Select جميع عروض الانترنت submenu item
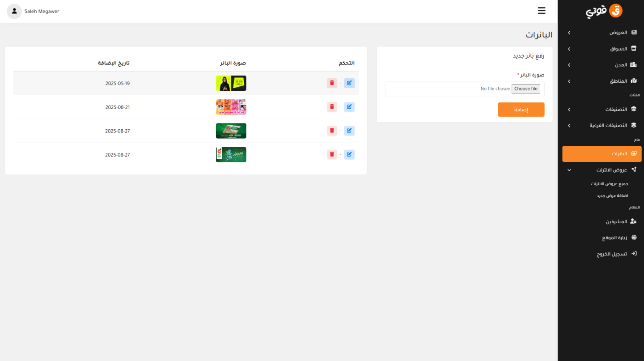This screenshot has height=361, width=644. [x=609, y=184]
